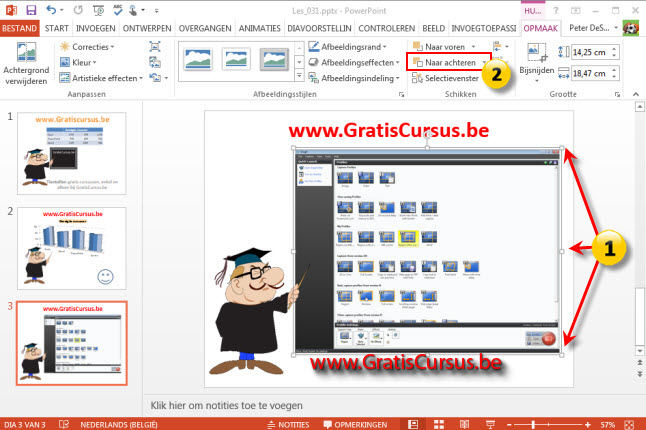Apply the third picture style with gray frame
646x430 pixels.
pyautogui.click(x=274, y=59)
